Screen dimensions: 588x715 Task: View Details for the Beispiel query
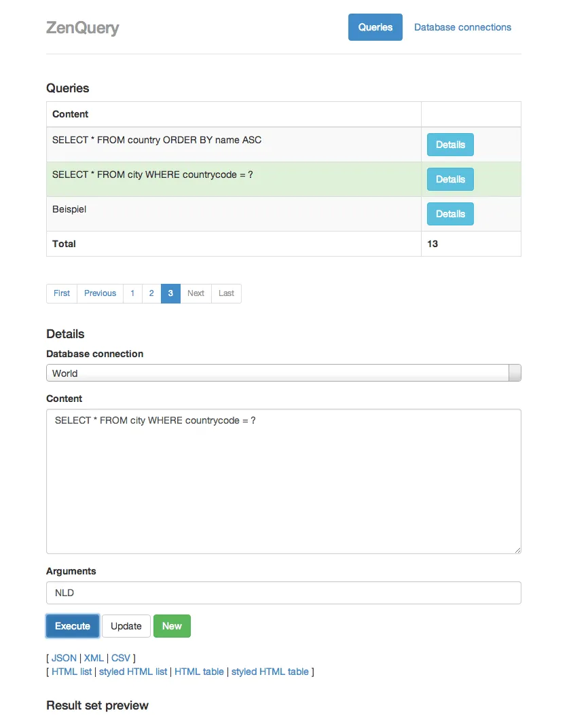coord(450,214)
